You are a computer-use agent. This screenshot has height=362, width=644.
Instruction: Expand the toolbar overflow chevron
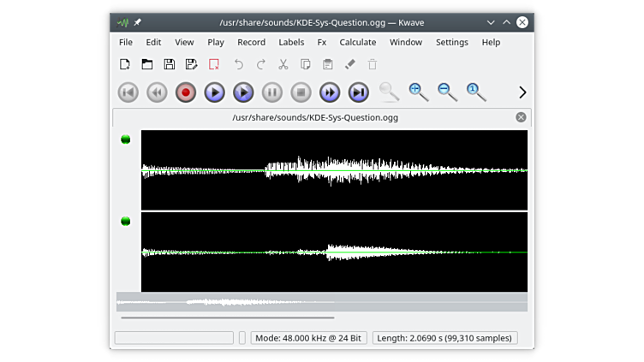pyautogui.click(x=522, y=92)
